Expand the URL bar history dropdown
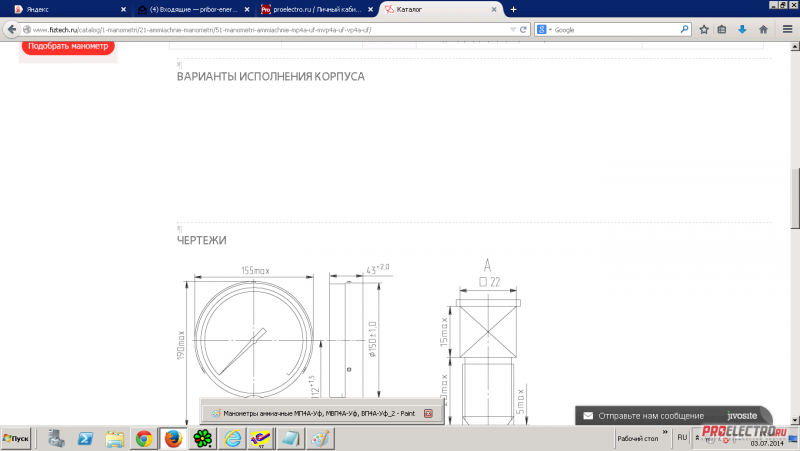The width and height of the screenshot is (800, 451). coord(513,30)
